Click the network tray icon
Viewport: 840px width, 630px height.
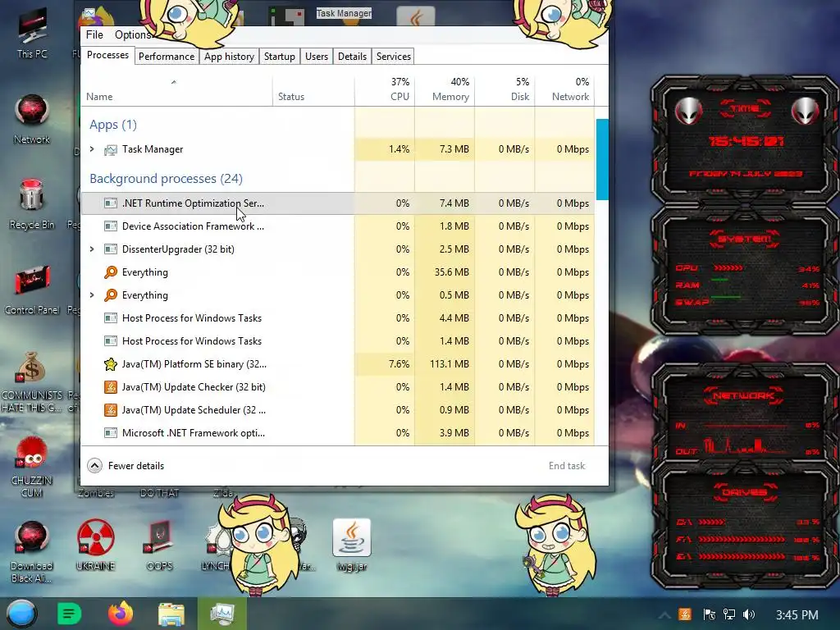point(729,614)
